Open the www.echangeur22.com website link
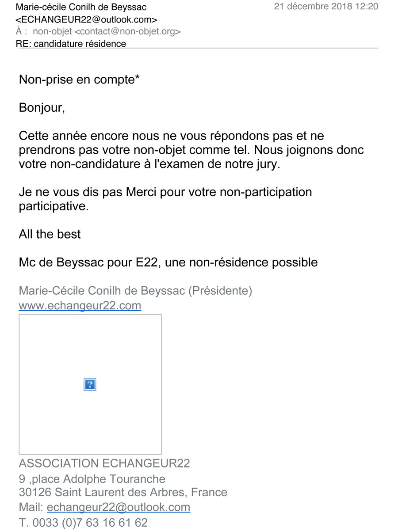The image size is (398, 532). [x=80, y=305]
